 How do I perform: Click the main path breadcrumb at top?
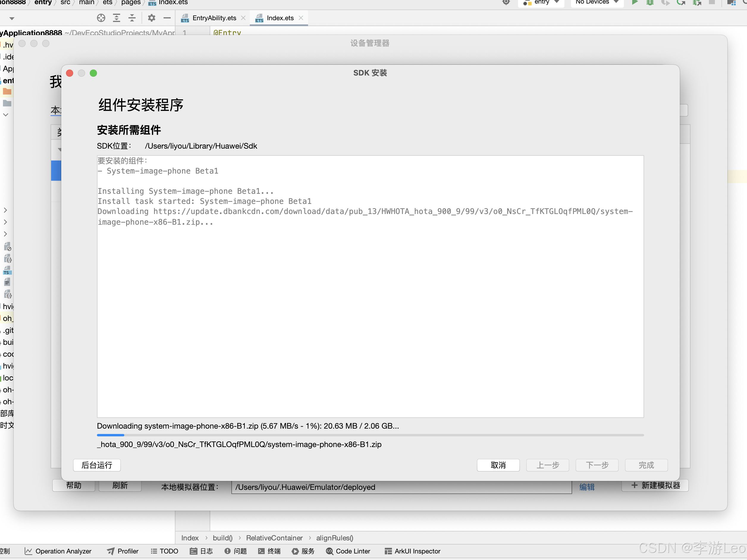click(87, 2)
